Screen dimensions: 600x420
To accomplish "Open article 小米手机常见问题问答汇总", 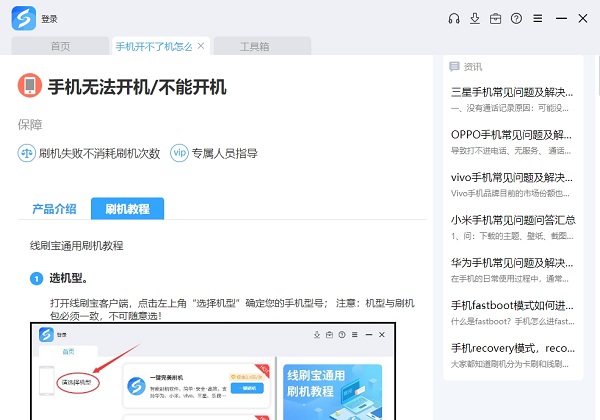I will (x=513, y=220).
